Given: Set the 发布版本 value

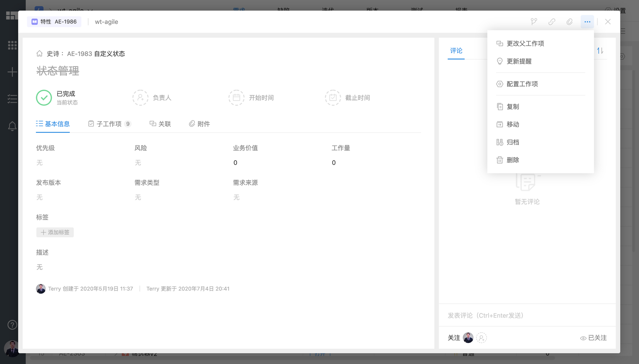Looking at the screenshot, I should [39, 198].
